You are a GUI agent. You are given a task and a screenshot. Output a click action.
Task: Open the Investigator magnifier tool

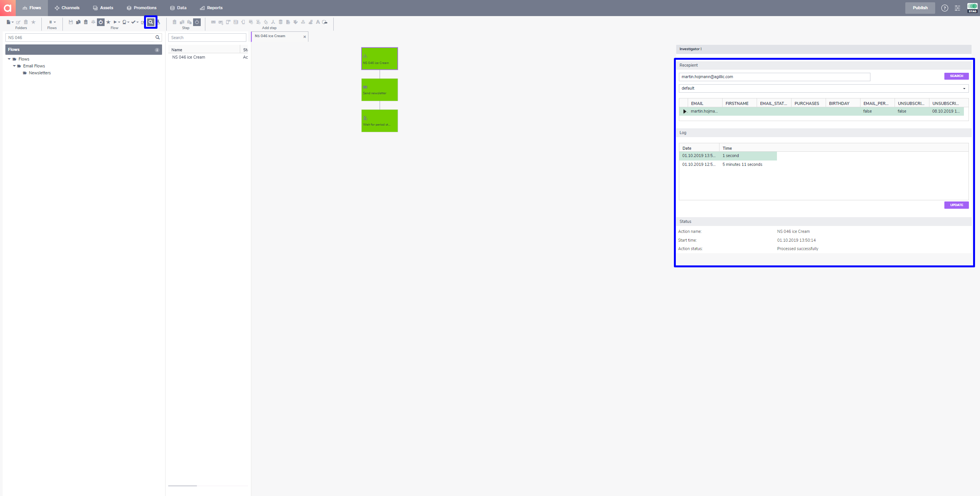click(151, 22)
